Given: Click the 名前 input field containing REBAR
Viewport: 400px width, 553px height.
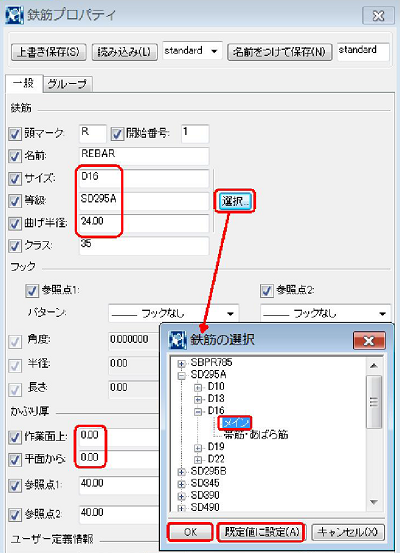Looking at the screenshot, I should [x=144, y=156].
